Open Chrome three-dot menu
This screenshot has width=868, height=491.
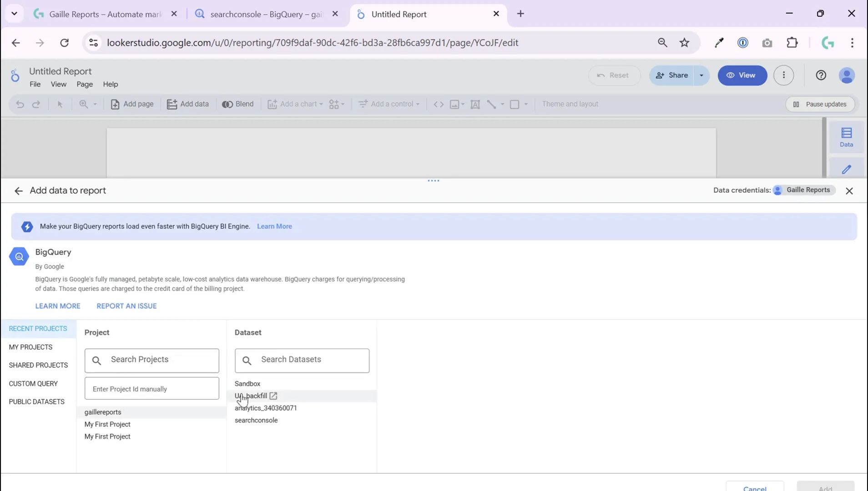(x=852, y=43)
